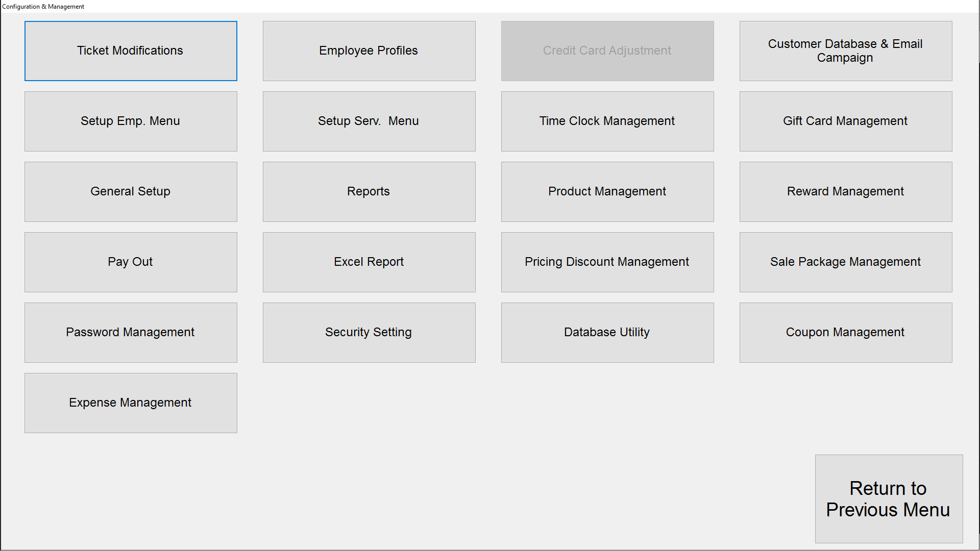Launch Product Management
980x551 pixels.
tap(607, 192)
